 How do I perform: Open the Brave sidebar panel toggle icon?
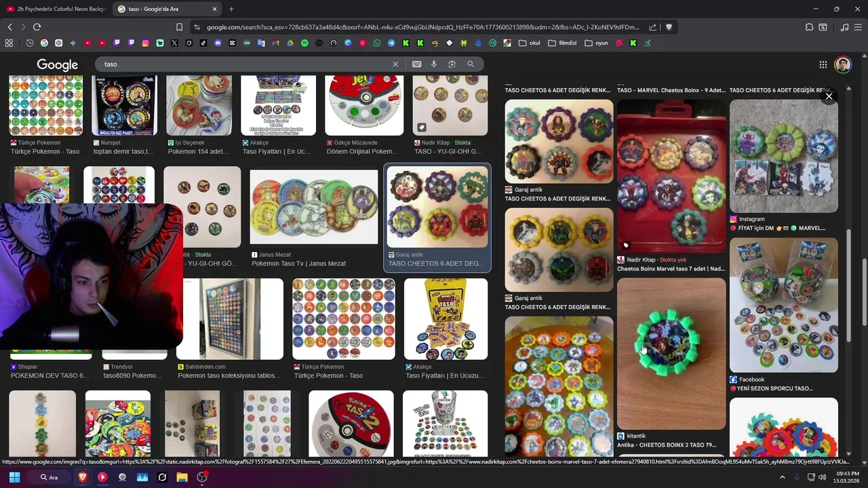[823, 27]
